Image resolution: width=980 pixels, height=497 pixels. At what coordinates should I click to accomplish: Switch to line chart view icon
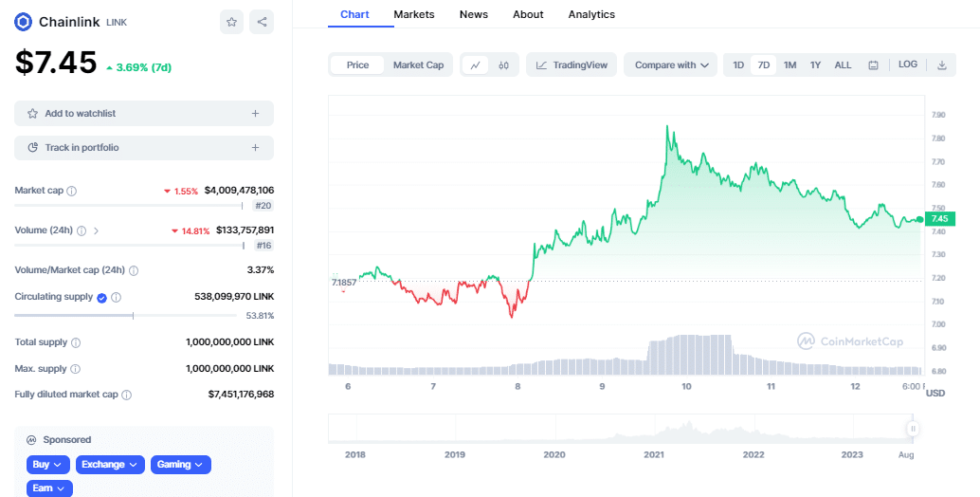(x=475, y=65)
